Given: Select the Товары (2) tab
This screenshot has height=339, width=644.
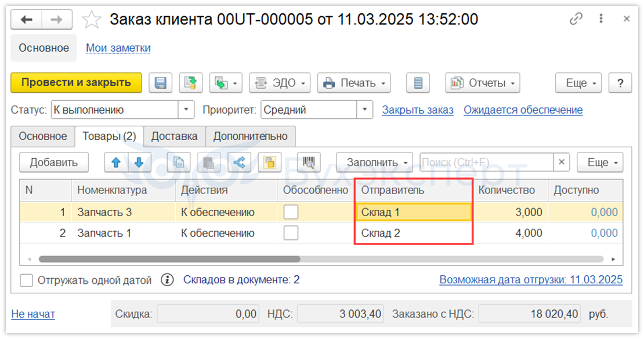Looking at the screenshot, I should click(109, 136).
